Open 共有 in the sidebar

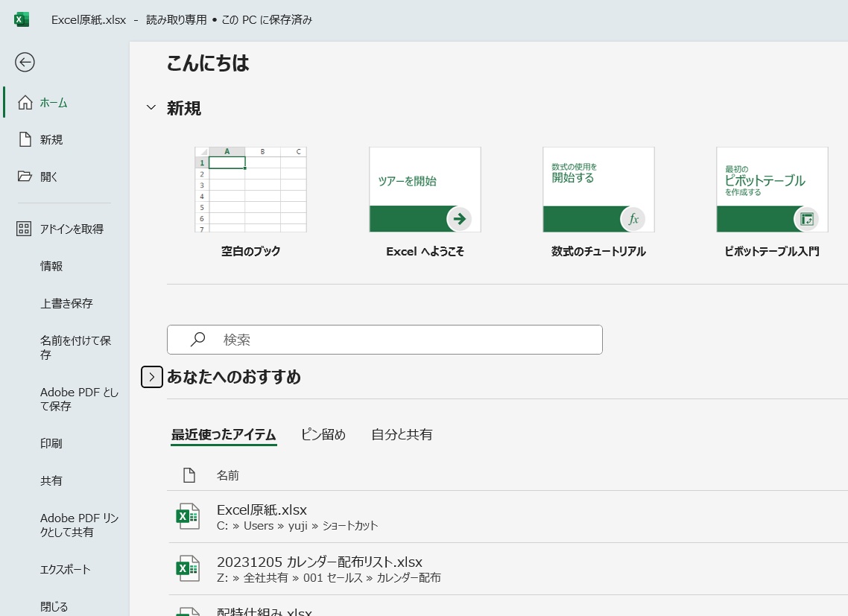point(51,480)
